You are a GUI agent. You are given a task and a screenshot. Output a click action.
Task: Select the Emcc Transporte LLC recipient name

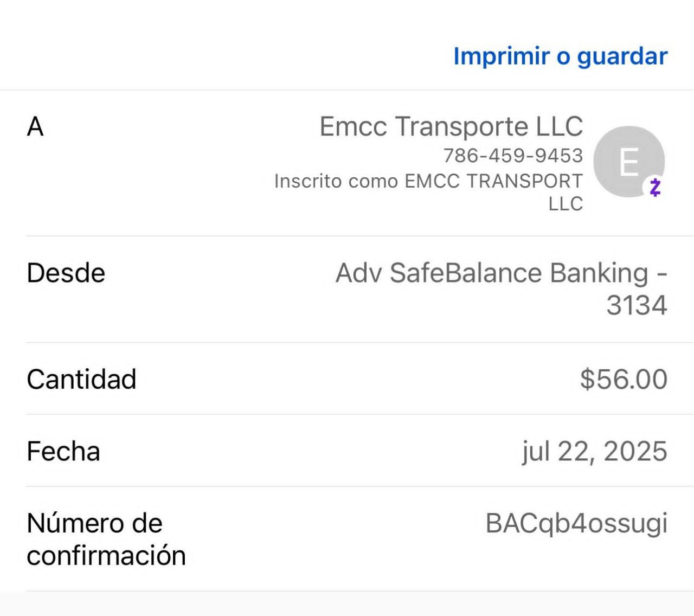(x=451, y=126)
